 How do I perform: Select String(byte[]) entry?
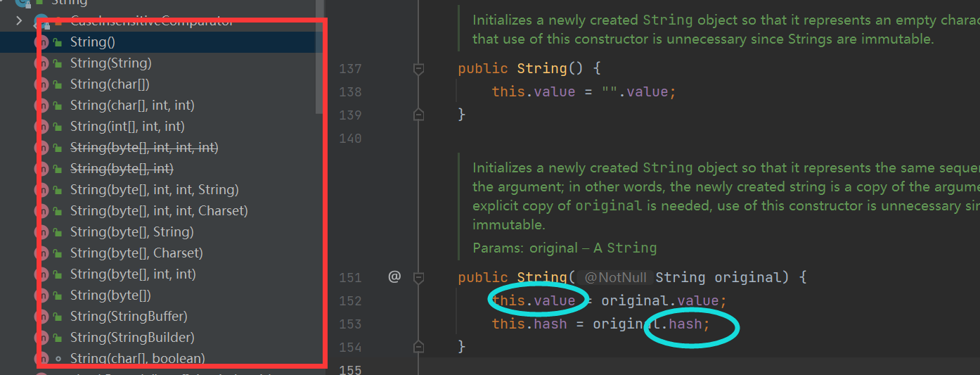110,295
